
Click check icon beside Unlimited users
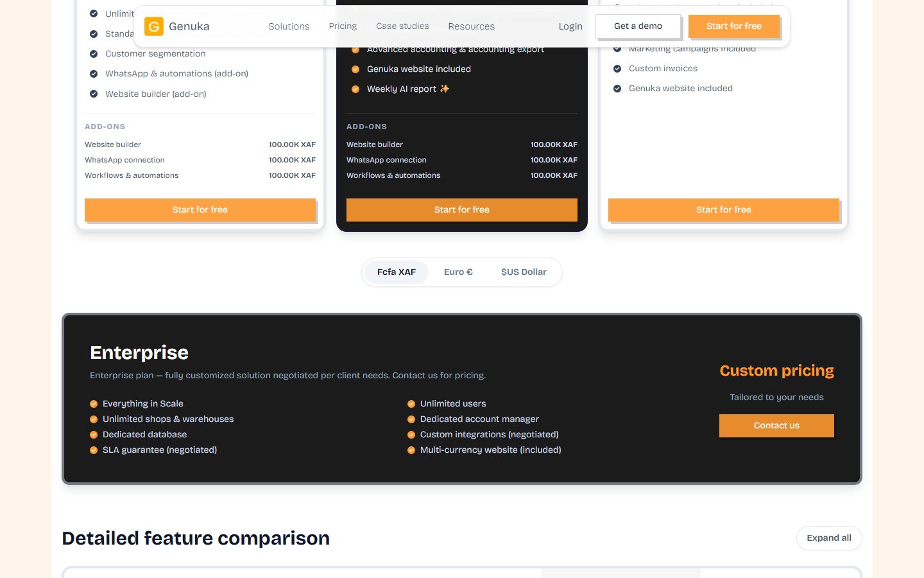(x=411, y=404)
